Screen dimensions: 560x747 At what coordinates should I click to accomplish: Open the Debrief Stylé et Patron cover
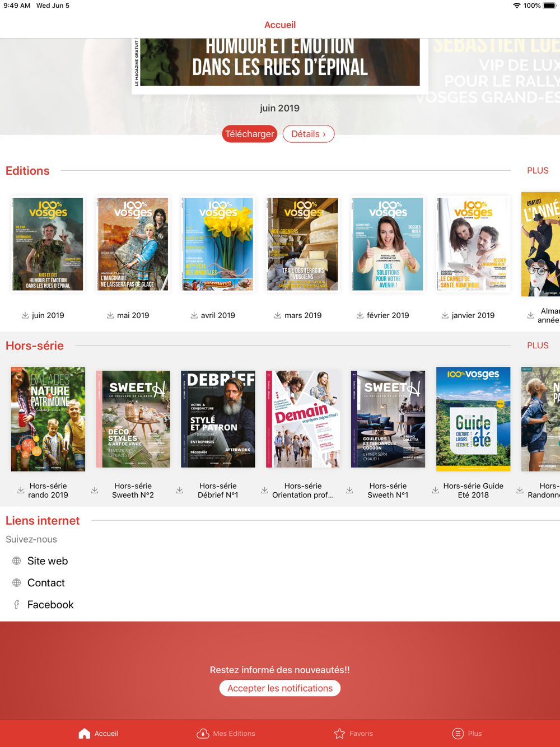click(x=218, y=419)
